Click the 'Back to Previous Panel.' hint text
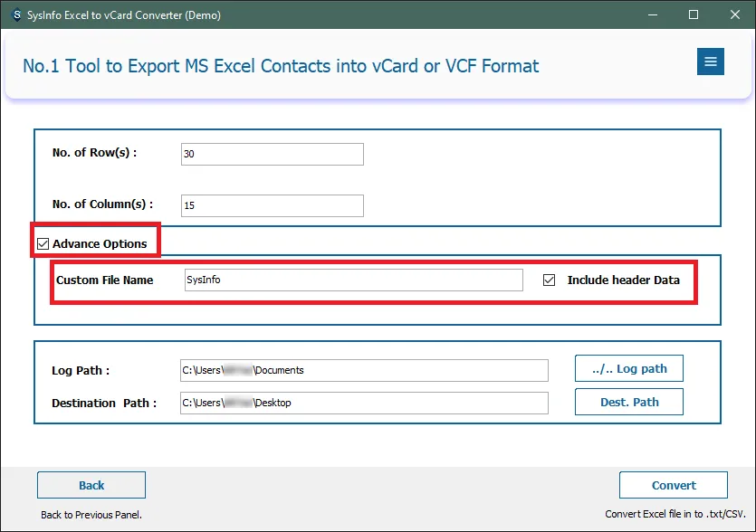Image resolution: width=756 pixels, height=532 pixels. coord(91,515)
